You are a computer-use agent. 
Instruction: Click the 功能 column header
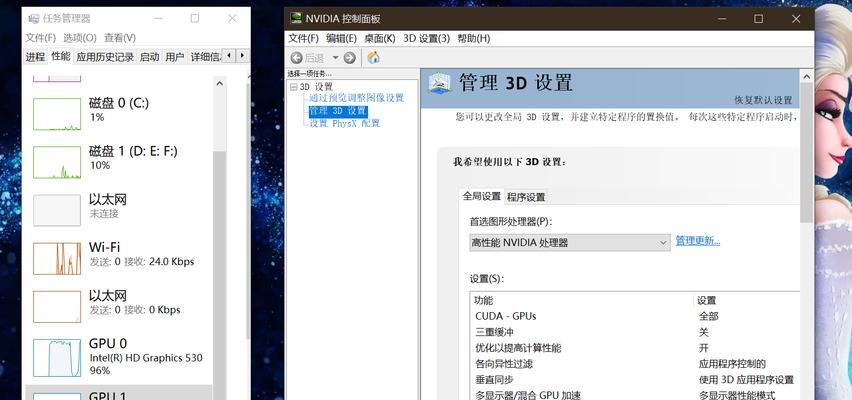click(x=582, y=300)
